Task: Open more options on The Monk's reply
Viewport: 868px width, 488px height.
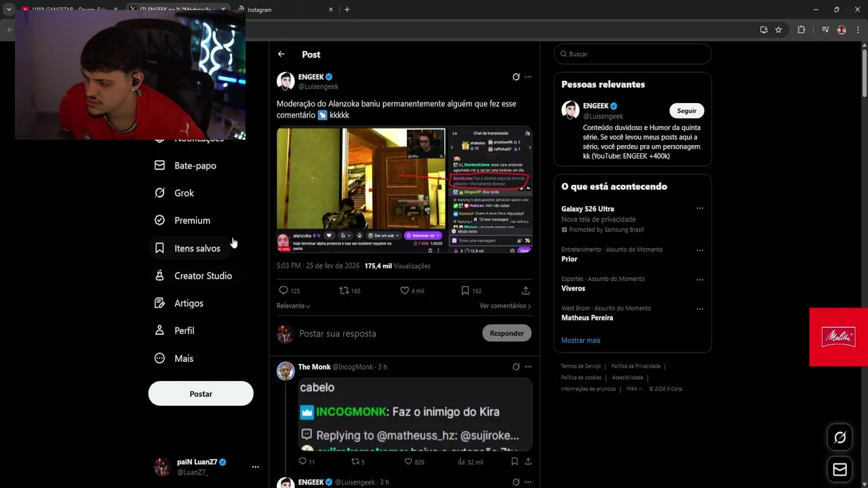Action: point(528,367)
